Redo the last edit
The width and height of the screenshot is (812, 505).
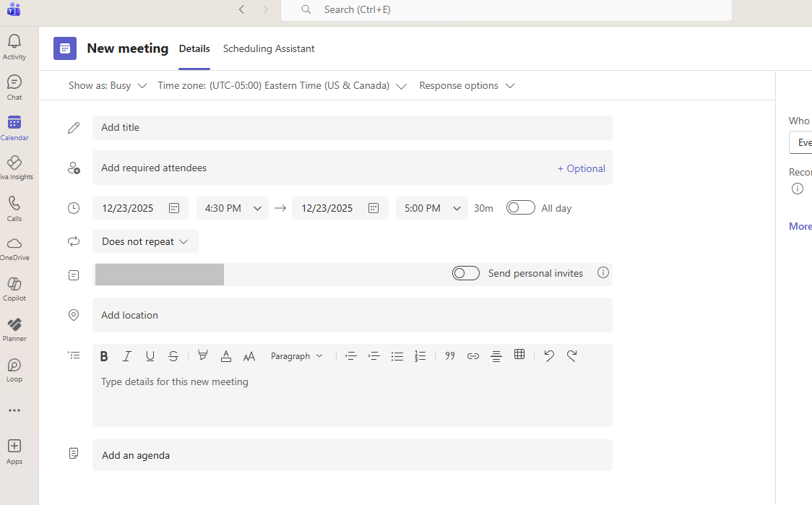click(x=571, y=356)
